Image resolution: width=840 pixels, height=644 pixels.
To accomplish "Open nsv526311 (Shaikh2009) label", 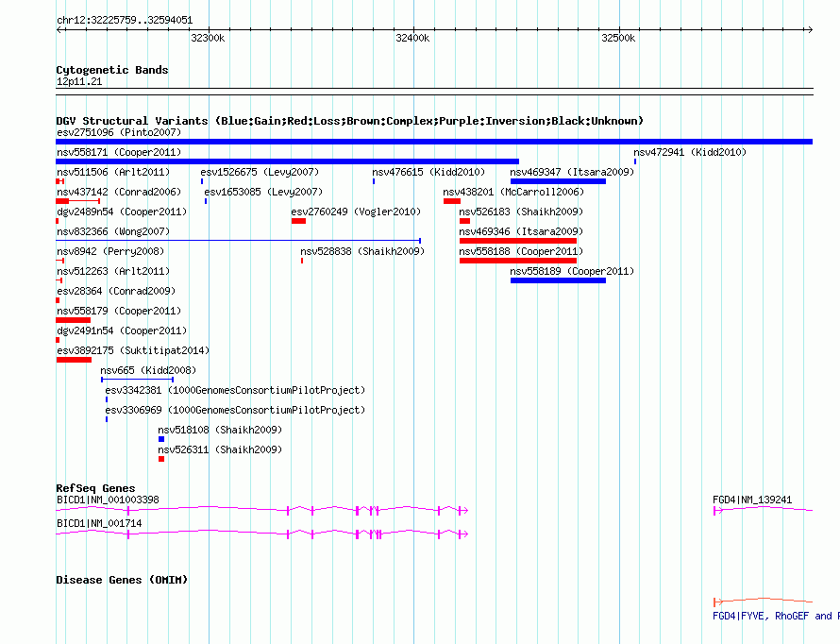I will (220, 449).
